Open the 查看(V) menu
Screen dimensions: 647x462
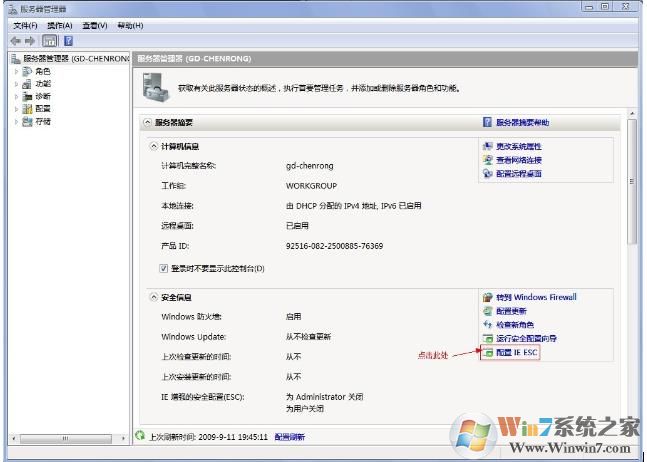point(94,26)
